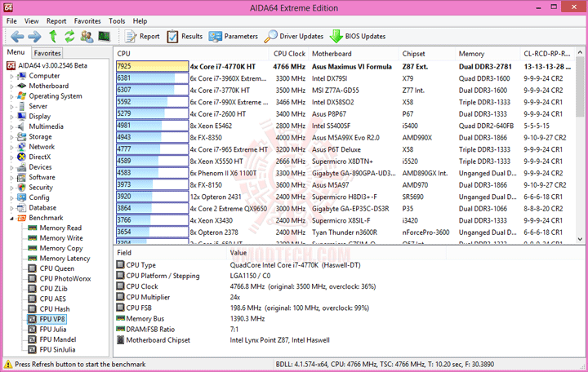Expand the Server tree node
The height and width of the screenshot is (372, 588).
point(11,106)
